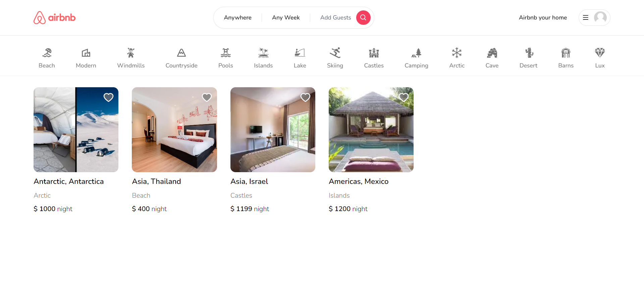Screen dimensions: 644x299
Task: Go to the Airbnb logo home
Action: [x=54, y=17]
